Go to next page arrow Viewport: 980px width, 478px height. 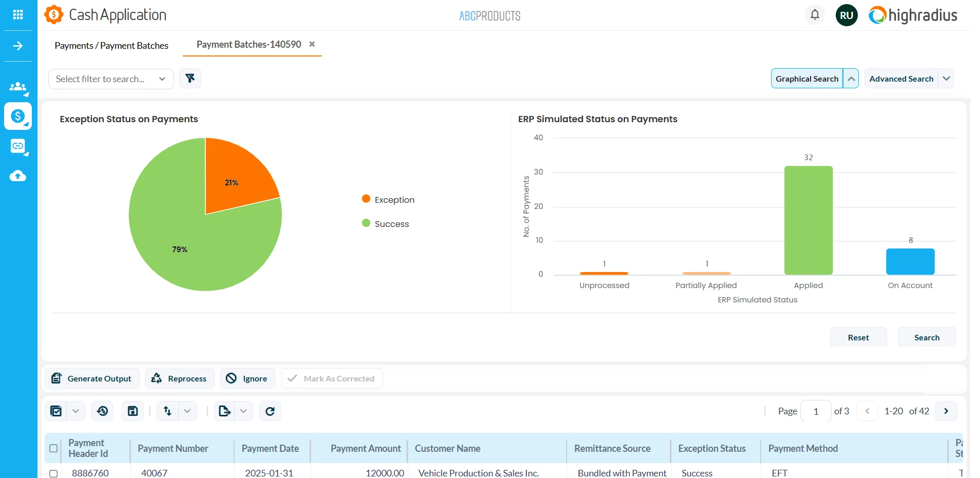point(946,411)
